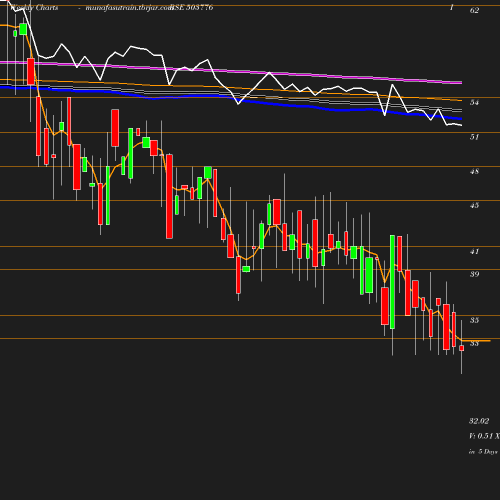This screenshot has width=500, height=500.
Task: Click the price axis label '62'
Action: tap(474, 10)
